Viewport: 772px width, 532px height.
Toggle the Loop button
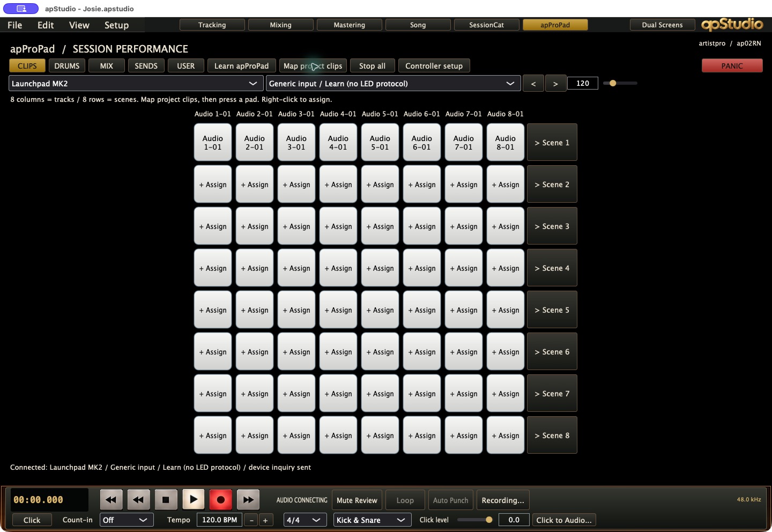pos(405,500)
